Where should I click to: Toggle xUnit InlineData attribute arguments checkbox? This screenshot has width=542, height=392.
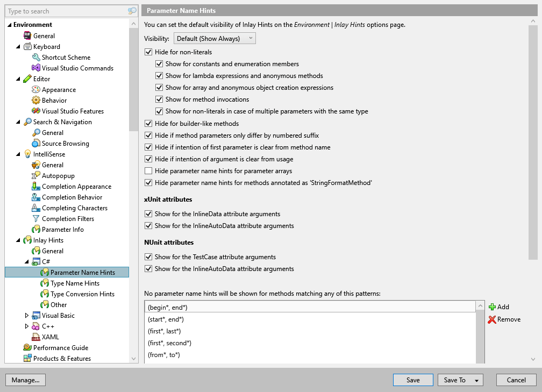[x=148, y=213]
